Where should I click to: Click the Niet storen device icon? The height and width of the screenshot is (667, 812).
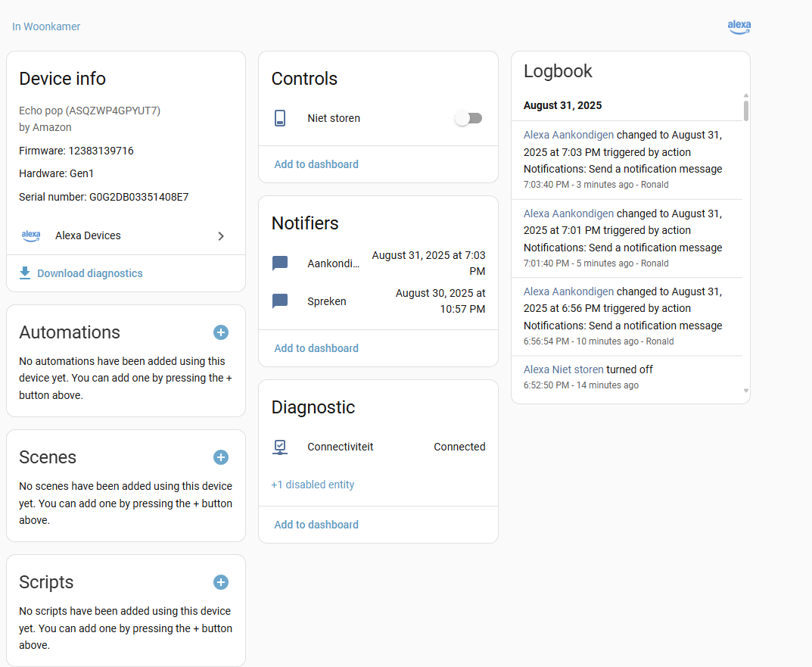[x=280, y=118]
